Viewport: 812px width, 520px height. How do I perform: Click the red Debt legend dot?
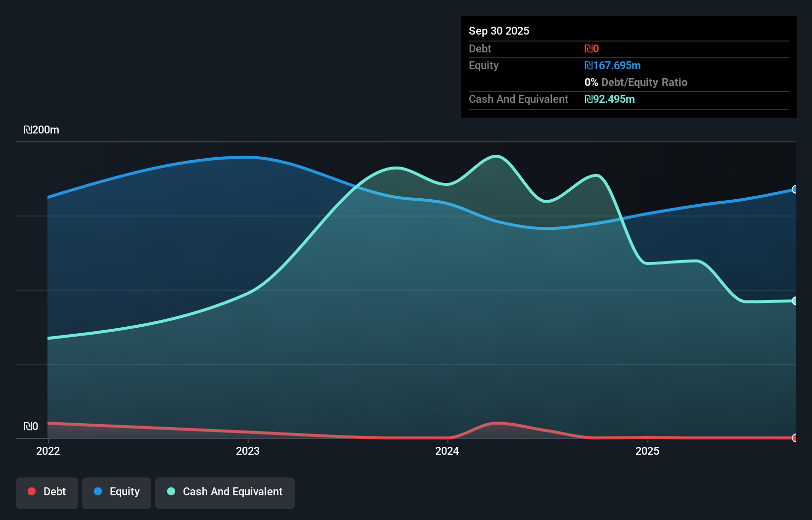[x=32, y=491]
